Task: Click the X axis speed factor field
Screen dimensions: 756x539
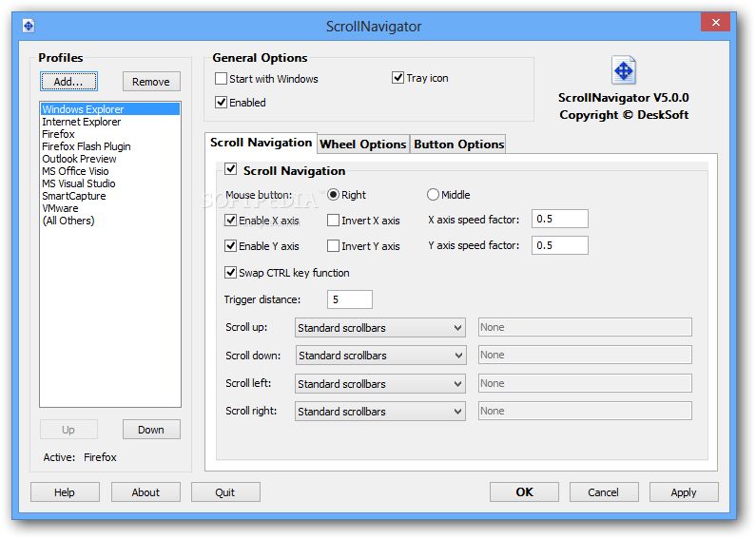Action: [559, 220]
